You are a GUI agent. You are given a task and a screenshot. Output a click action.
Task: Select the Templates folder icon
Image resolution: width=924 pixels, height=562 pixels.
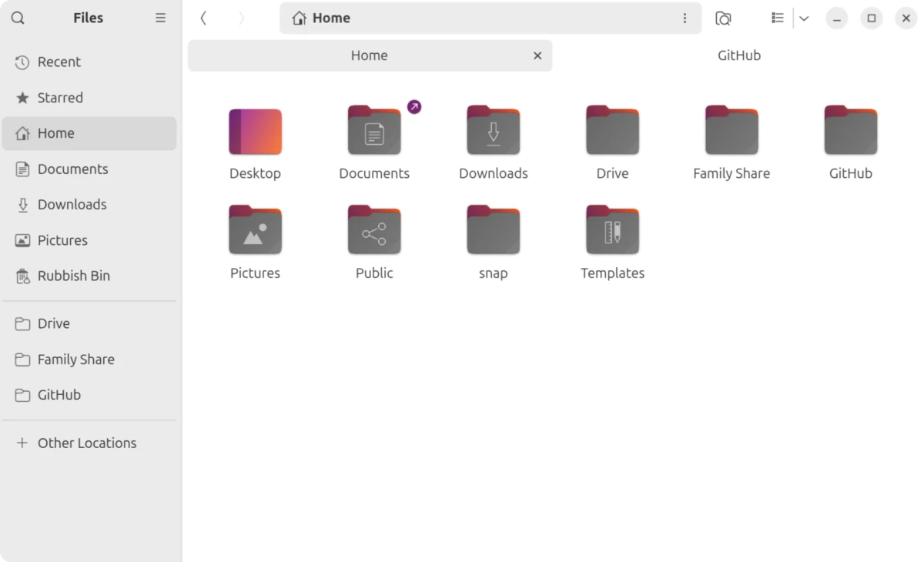point(612,230)
